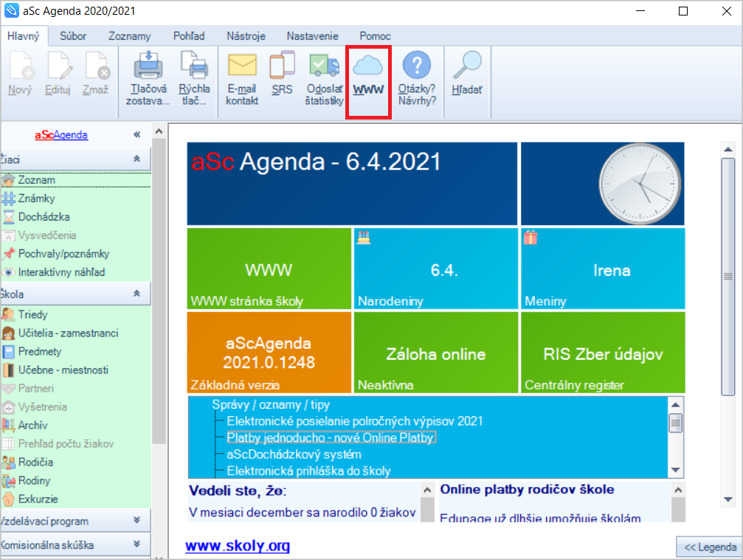Click main page scrollbar down arrow
Image resolution: width=743 pixels, height=560 pixels.
coord(728,499)
